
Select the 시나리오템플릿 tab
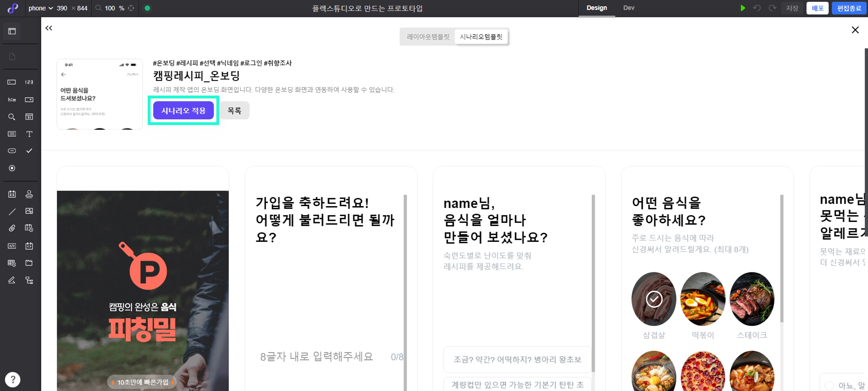point(481,37)
